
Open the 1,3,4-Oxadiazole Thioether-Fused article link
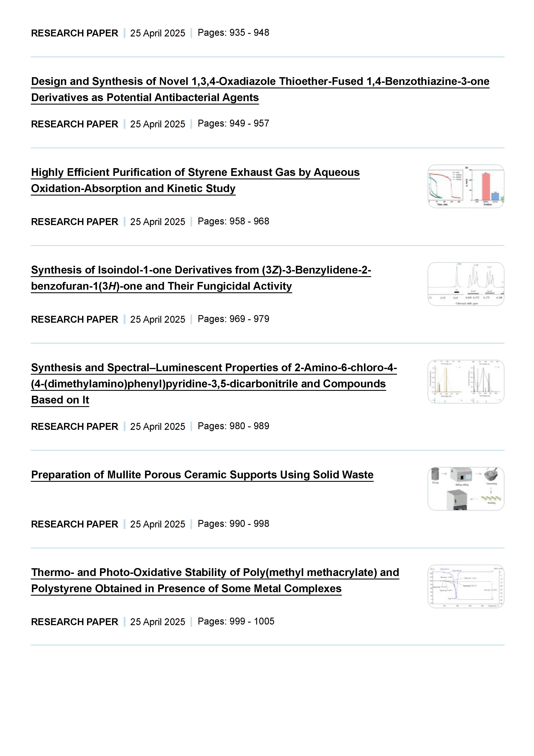(x=260, y=81)
